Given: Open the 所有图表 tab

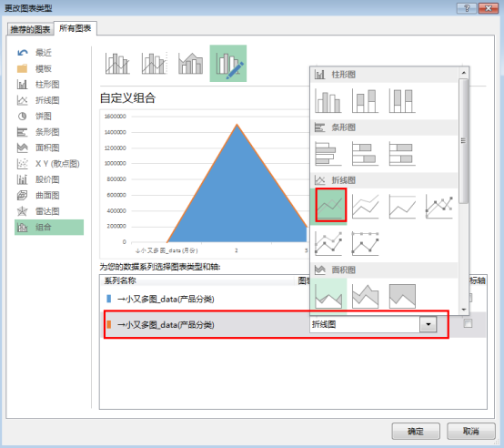Looking at the screenshot, I should [76, 28].
